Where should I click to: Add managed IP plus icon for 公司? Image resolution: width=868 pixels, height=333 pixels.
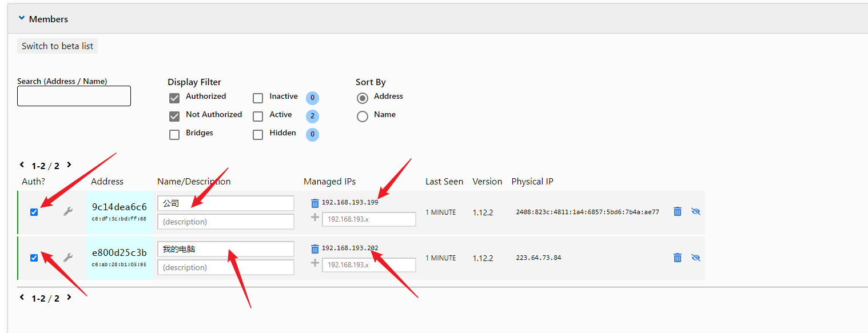coord(314,218)
